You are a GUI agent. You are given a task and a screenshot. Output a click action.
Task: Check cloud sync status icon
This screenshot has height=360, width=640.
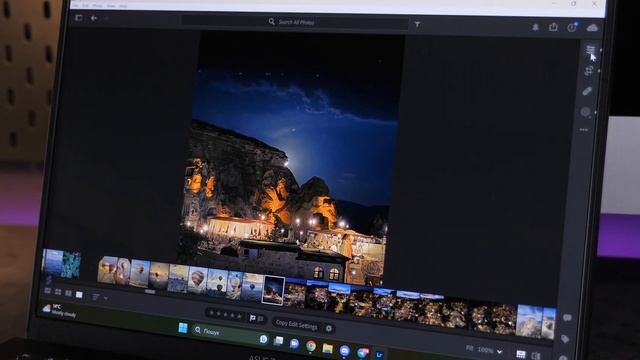[592, 28]
